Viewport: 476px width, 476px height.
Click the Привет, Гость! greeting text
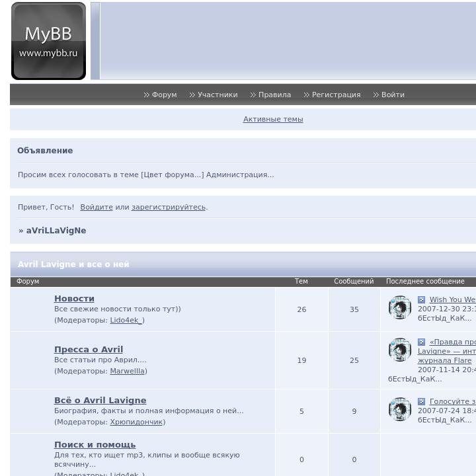pyautogui.click(x=46, y=207)
